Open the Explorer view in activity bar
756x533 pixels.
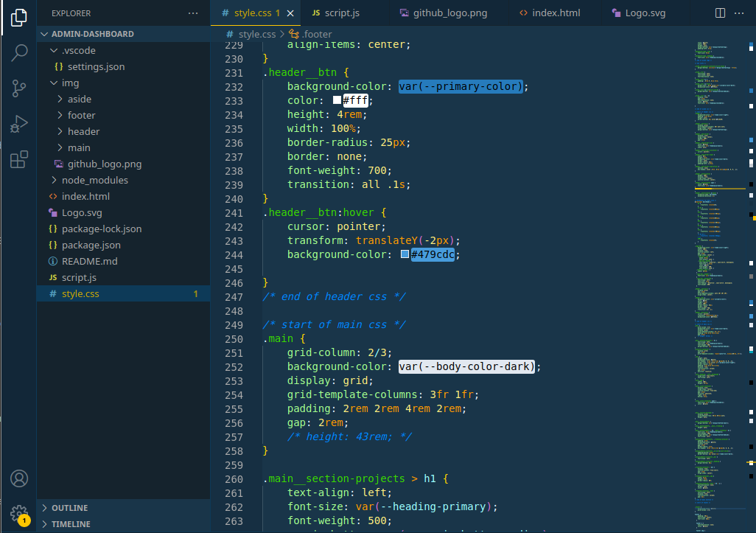pyautogui.click(x=19, y=18)
